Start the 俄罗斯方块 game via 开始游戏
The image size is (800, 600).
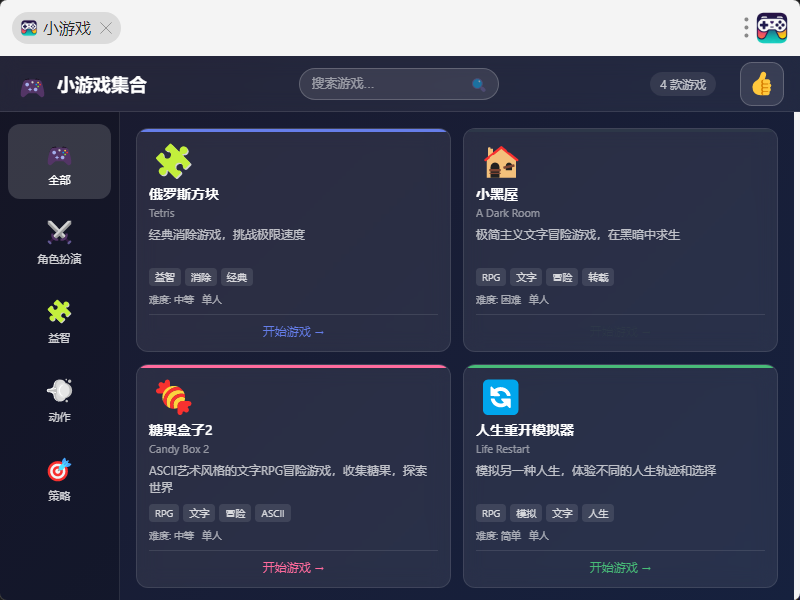293,332
